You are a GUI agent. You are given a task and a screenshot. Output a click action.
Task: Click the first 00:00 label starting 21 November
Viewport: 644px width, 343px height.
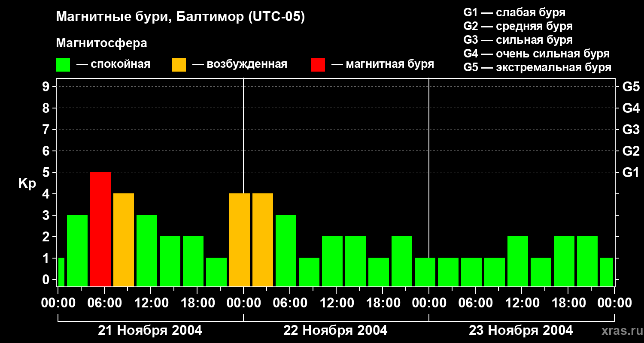(58, 303)
